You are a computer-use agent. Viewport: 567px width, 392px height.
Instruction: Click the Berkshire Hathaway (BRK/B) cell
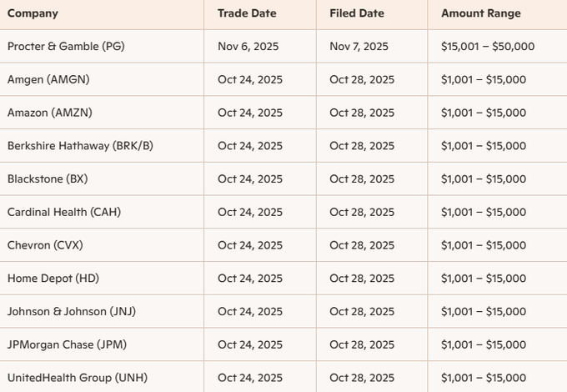(x=80, y=146)
